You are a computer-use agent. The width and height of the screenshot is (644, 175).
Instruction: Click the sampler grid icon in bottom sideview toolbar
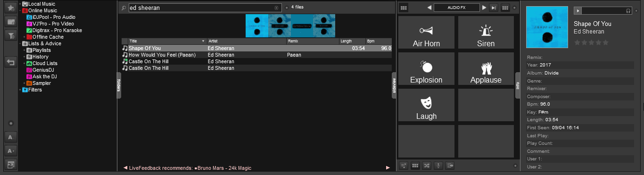click(x=415, y=166)
